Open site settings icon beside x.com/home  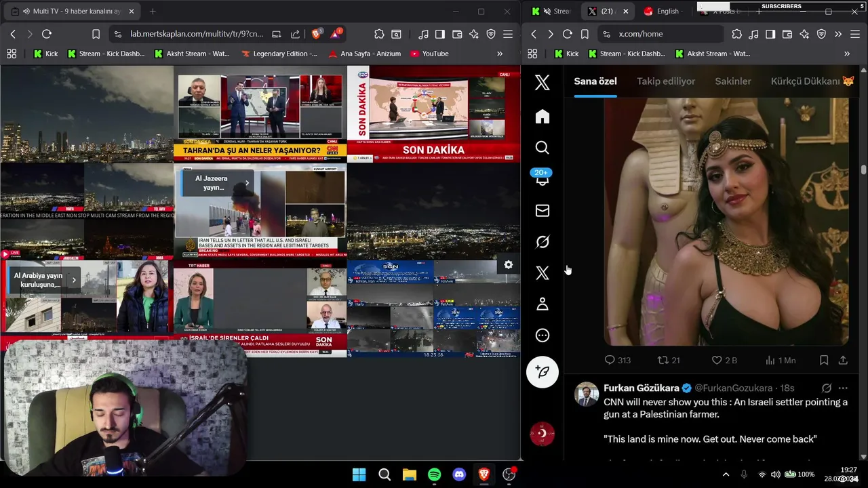tap(606, 34)
